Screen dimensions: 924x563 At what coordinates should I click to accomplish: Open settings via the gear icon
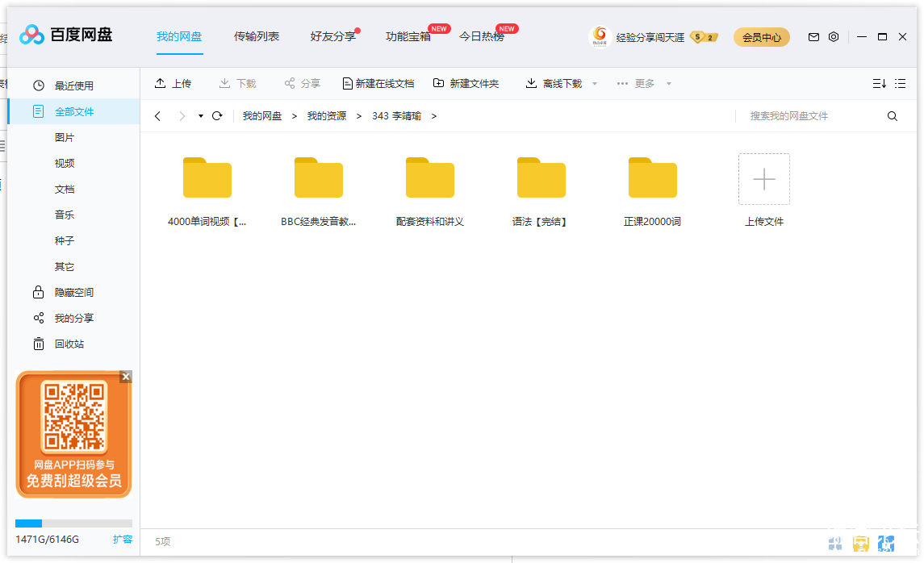pyautogui.click(x=834, y=37)
